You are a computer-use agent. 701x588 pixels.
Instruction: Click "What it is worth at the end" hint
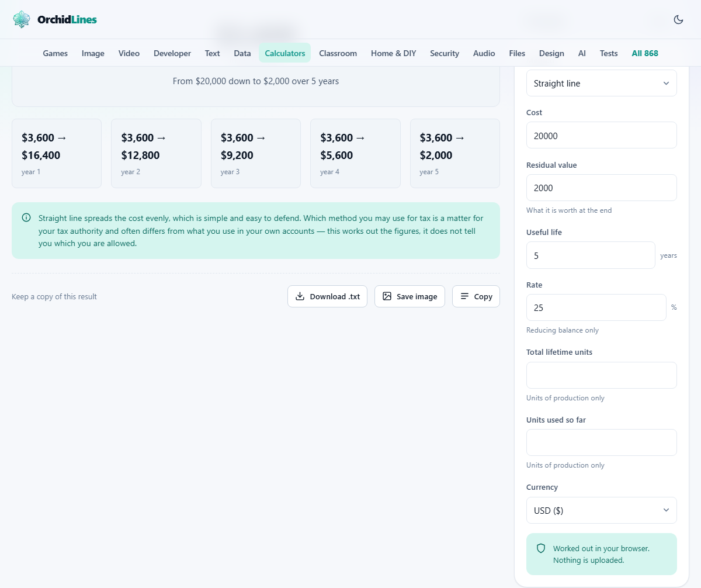point(569,210)
